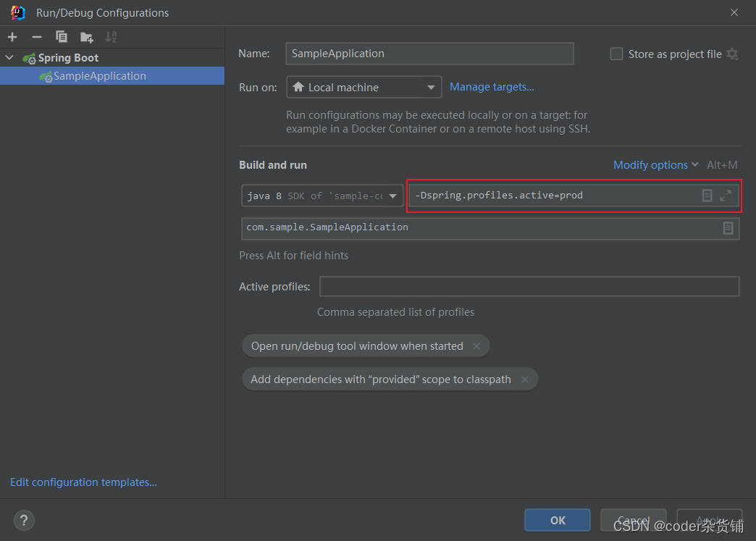
Task: Collapse the Spring Boot tree node
Action: [9, 58]
